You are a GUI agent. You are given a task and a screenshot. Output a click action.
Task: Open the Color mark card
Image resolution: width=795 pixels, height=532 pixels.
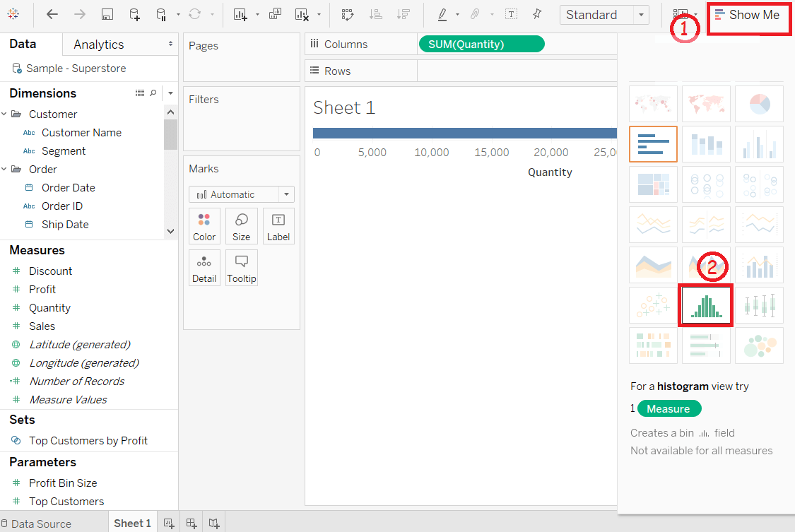point(204,227)
